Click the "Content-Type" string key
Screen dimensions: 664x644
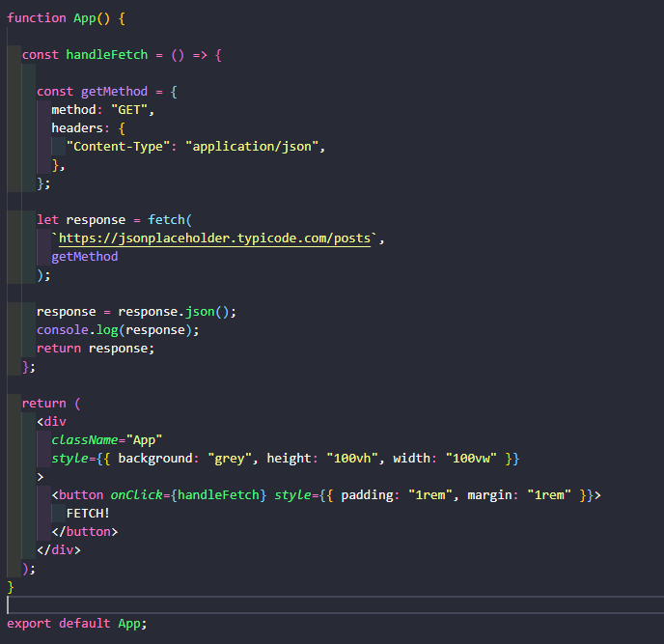(x=118, y=147)
